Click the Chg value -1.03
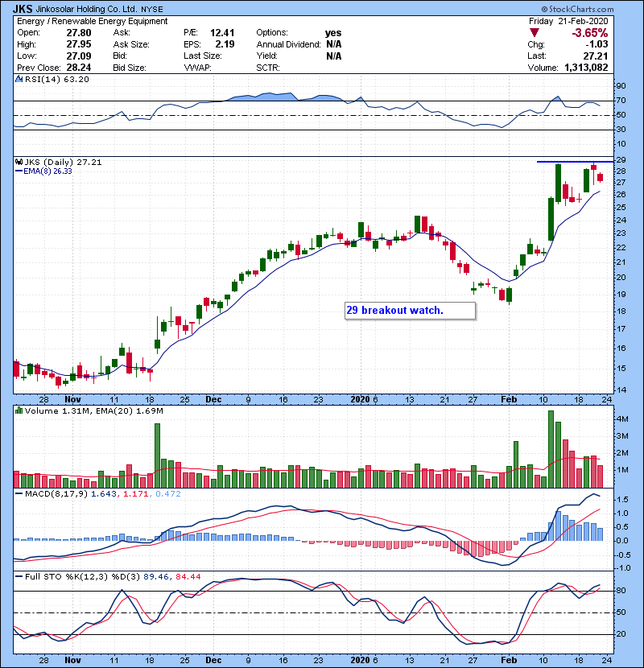644x668 pixels. [597, 44]
